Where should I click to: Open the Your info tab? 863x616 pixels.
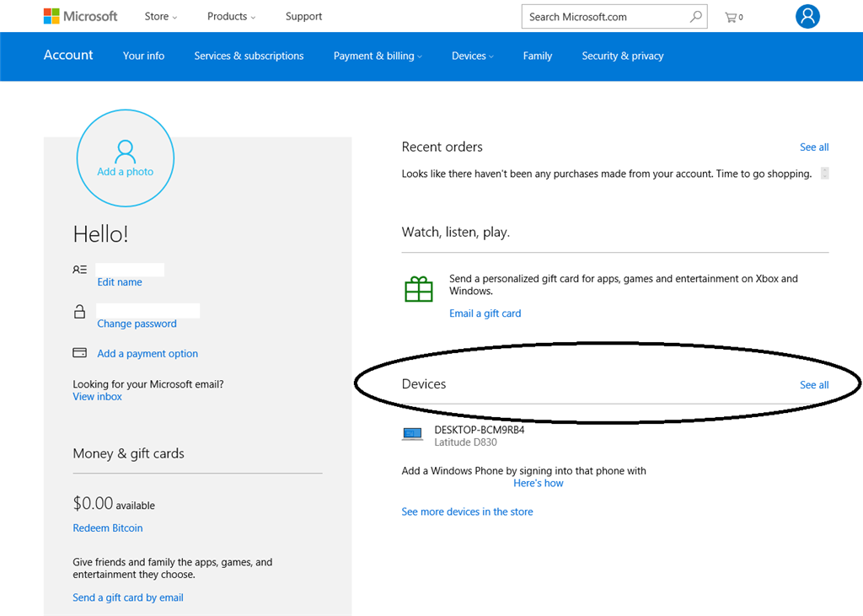tap(143, 56)
